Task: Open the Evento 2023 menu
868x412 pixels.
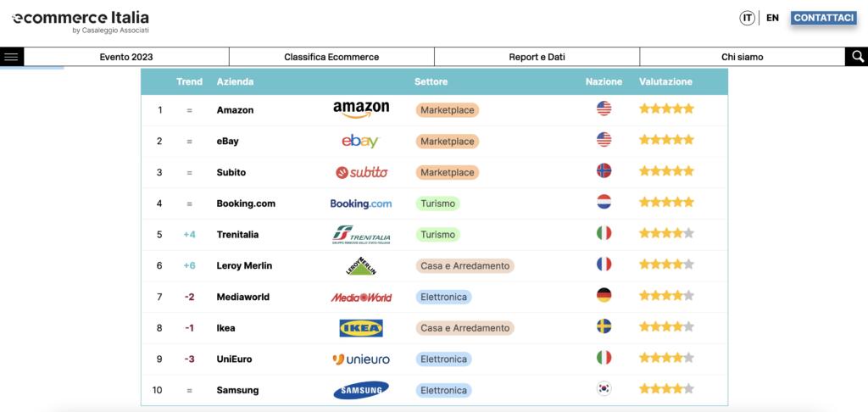Action: 125,57
